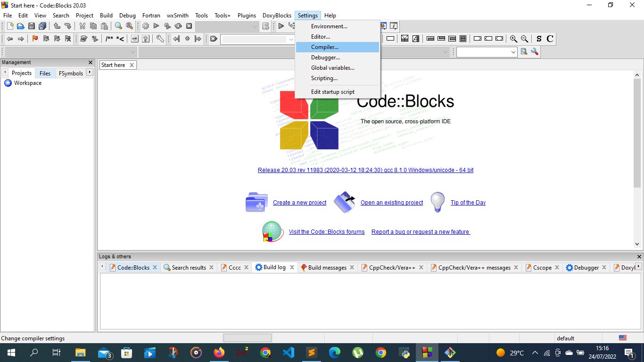Click Create a new project link
Viewport: 644px width, 362px height.
click(299, 203)
